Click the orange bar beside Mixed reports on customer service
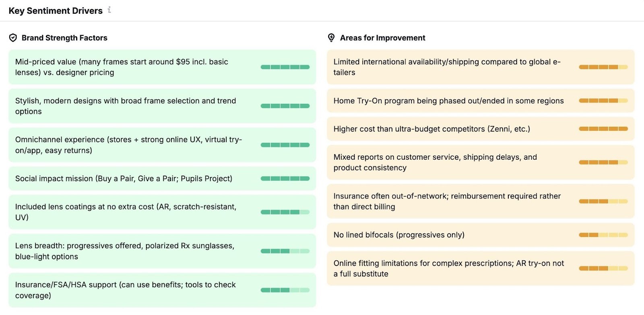The height and width of the screenshot is (315, 644). coord(603,163)
